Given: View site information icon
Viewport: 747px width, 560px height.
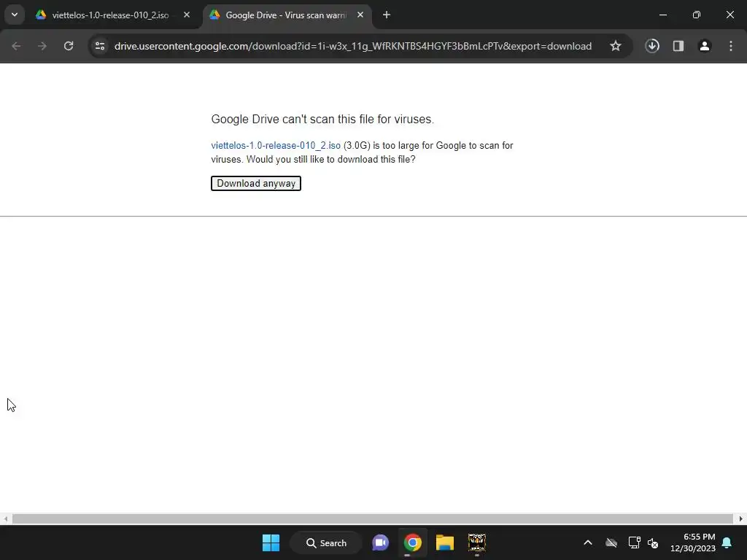Looking at the screenshot, I should [x=100, y=46].
